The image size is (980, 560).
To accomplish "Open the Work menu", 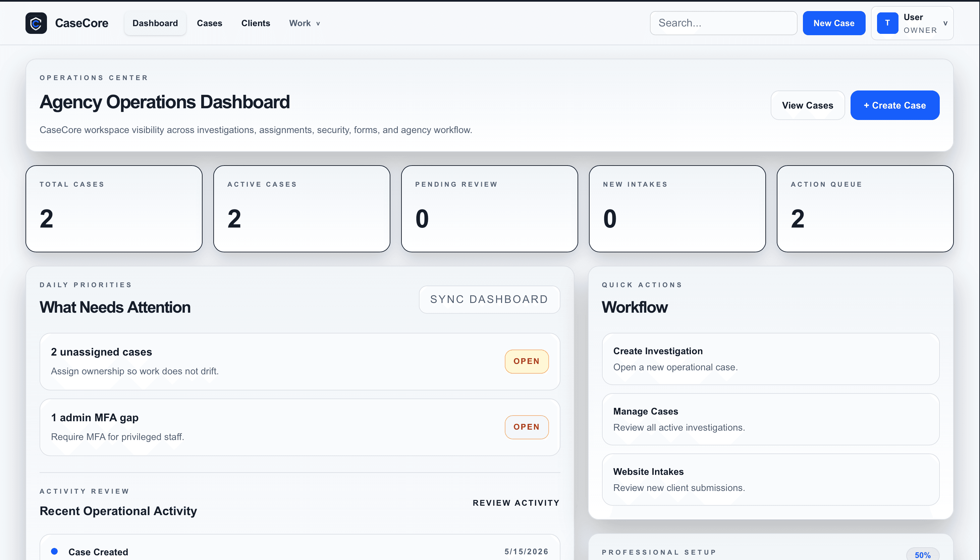I will [x=305, y=23].
